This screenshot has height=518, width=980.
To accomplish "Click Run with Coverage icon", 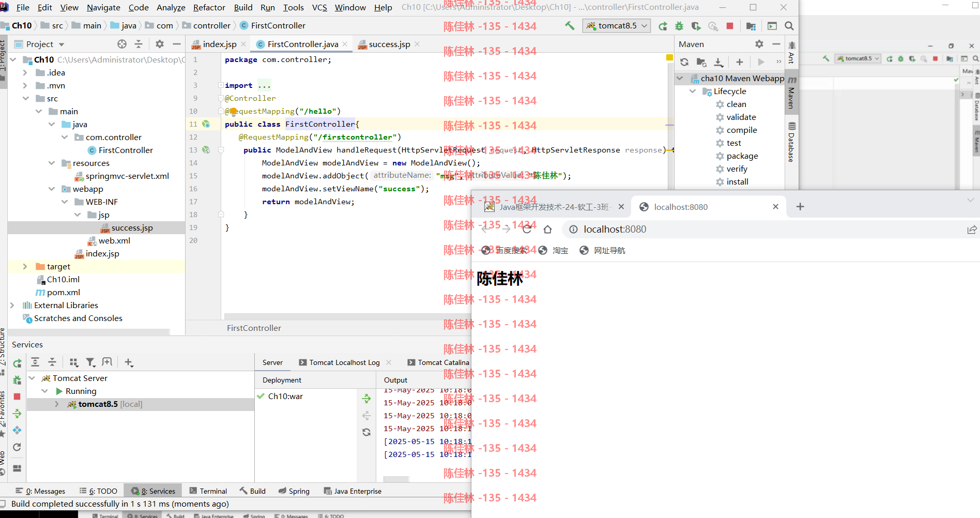I will click(696, 26).
